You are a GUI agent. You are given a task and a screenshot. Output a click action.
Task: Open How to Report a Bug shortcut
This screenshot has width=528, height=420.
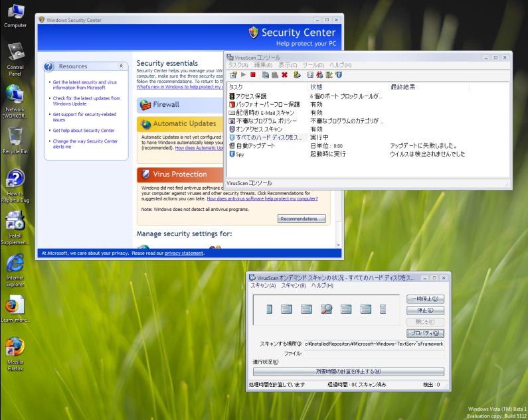pos(15,186)
